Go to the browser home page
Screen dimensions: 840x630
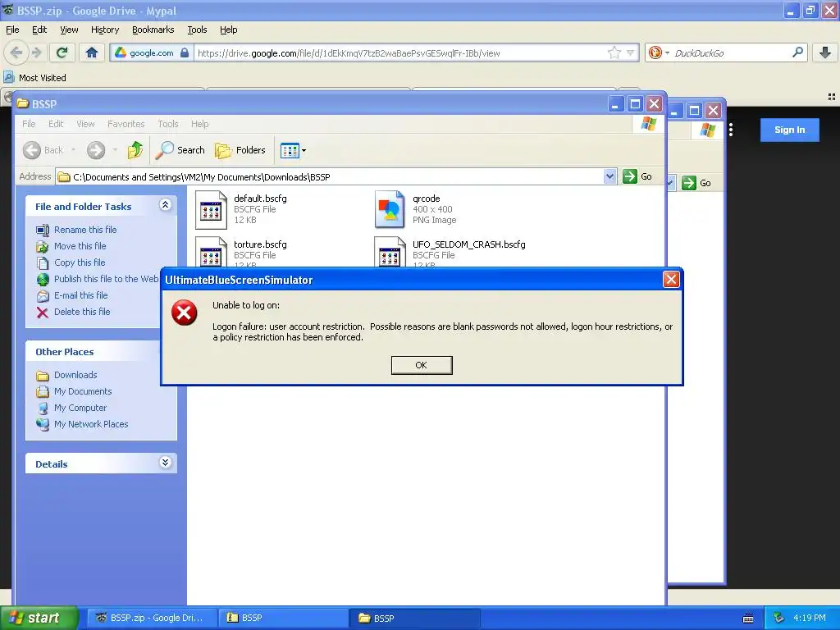(92, 52)
